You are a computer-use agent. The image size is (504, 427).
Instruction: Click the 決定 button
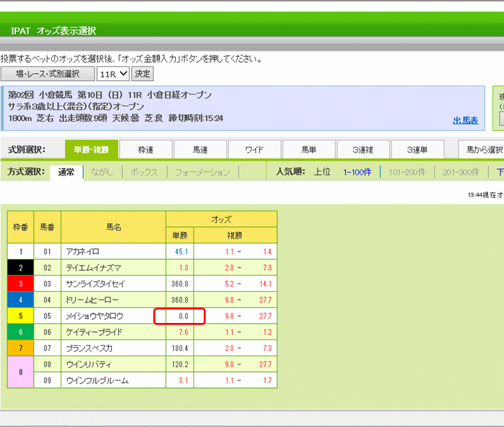(142, 74)
